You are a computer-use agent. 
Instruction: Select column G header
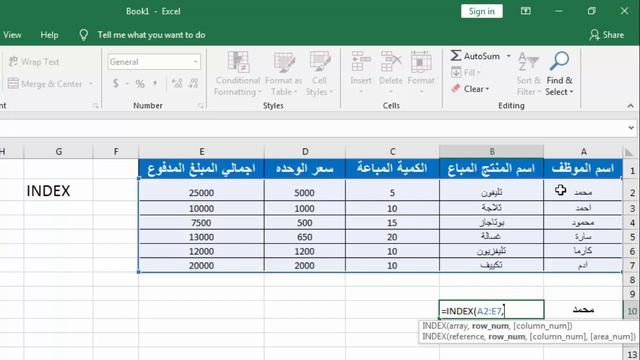click(58, 151)
